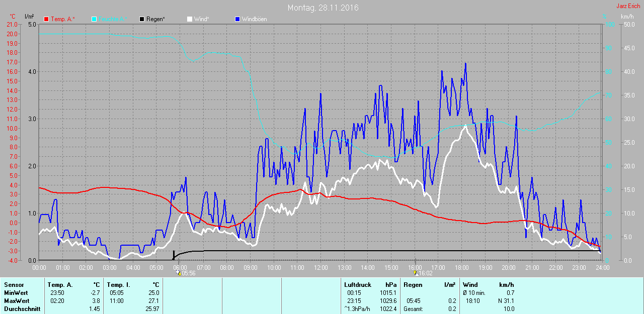Click the 12:00 tick on the time axis
Viewport: 644px width, 314px height.
click(321, 268)
